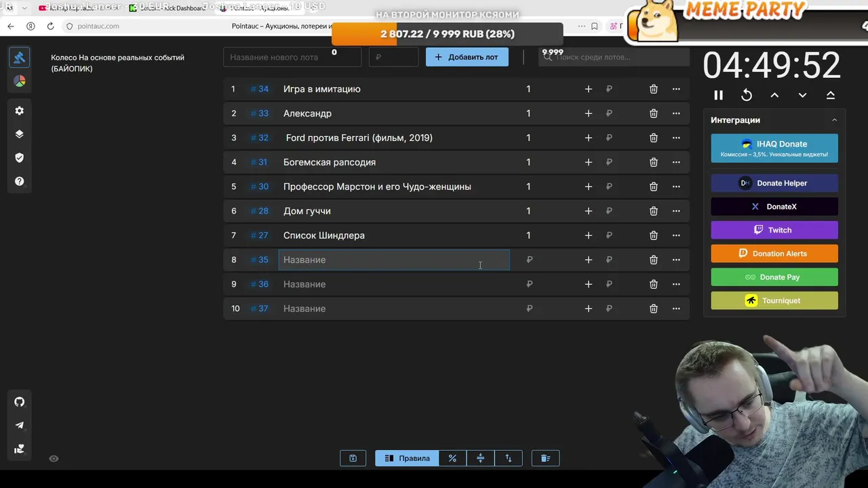Screen dimensions: 868x488
Task: Connect Donate Helper integration
Action: point(774,183)
